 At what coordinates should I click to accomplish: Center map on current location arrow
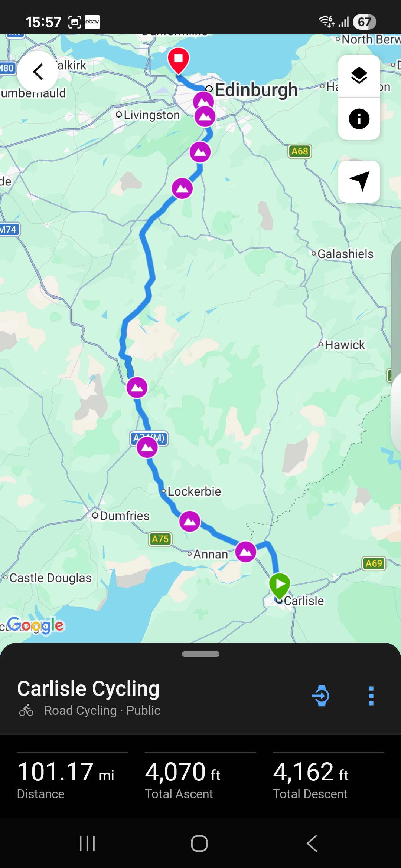pyautogui.click(x=359, y=181)
